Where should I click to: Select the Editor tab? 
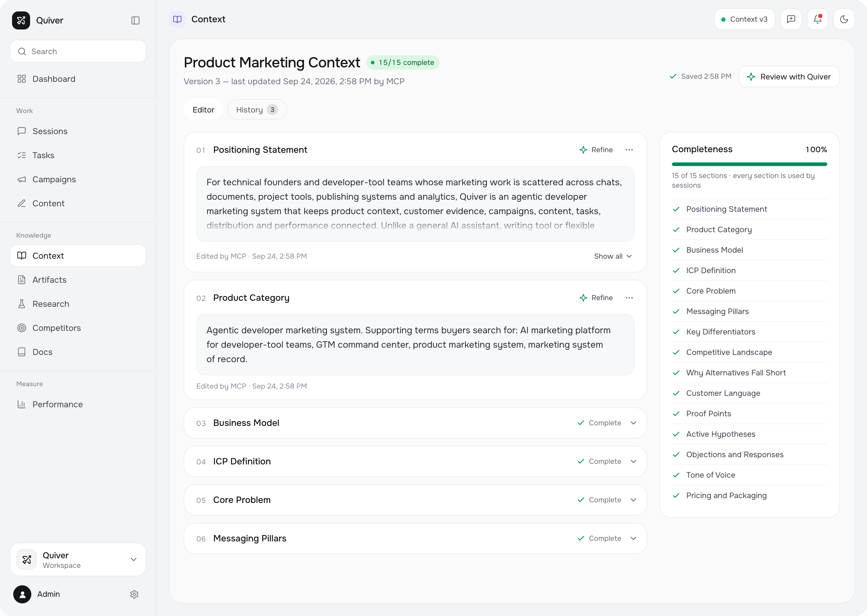204,109
